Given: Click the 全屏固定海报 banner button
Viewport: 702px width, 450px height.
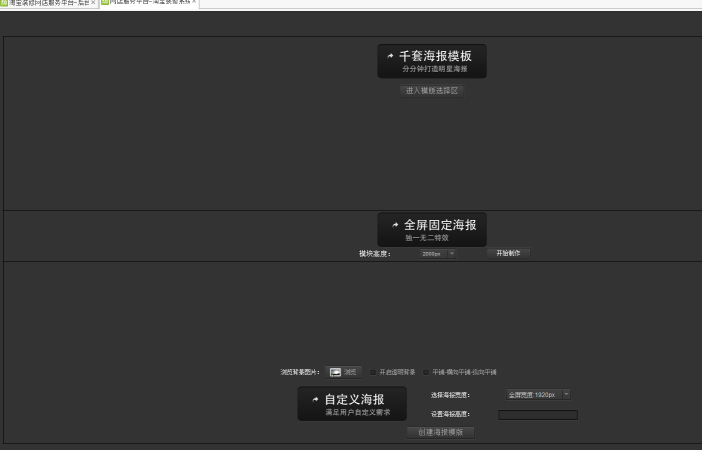Looking at the screenshot, I should click(x=432, y=229).
